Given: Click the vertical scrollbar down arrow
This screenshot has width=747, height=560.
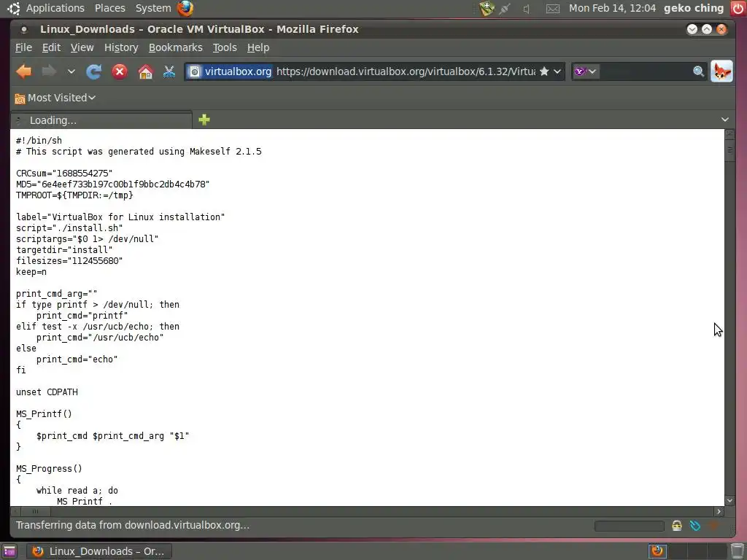Looking at the screenshot, I should click(729, 500).
